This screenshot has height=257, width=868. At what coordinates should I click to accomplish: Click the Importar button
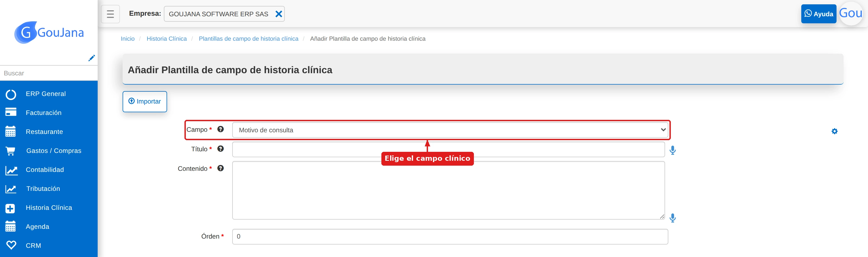[145, 101]
